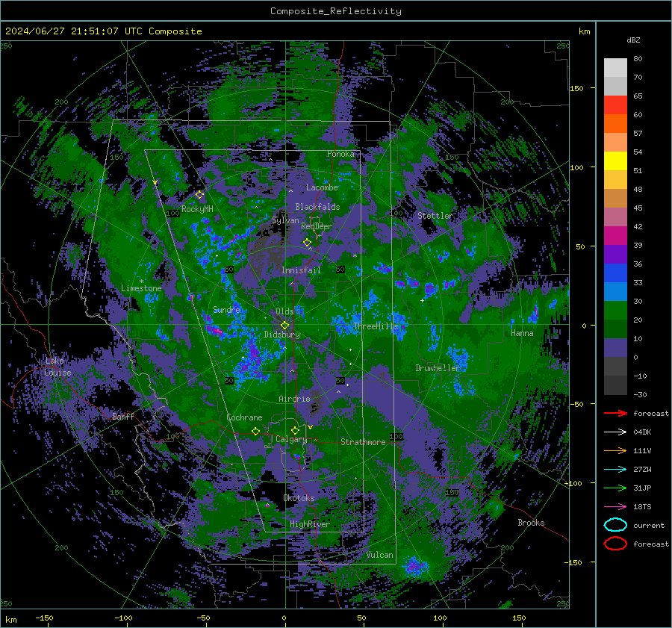Click the Cochrane town label
The image size is (672, 628).
(x=244, y=417)
